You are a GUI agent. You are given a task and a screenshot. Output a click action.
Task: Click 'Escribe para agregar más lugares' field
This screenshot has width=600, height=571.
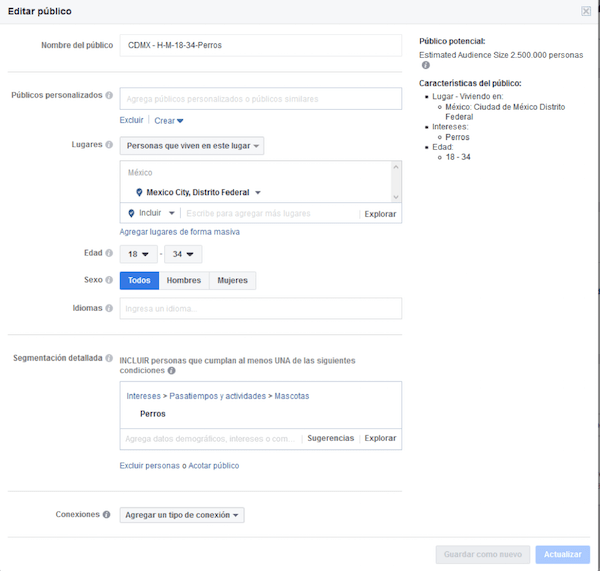click(270, 214)
